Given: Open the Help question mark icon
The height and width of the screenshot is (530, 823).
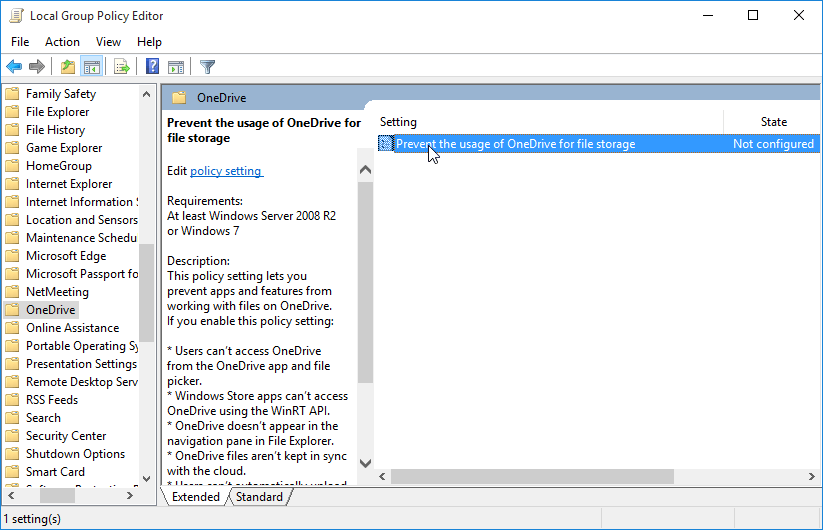Looking at the screenshot, I should [152, 67].
